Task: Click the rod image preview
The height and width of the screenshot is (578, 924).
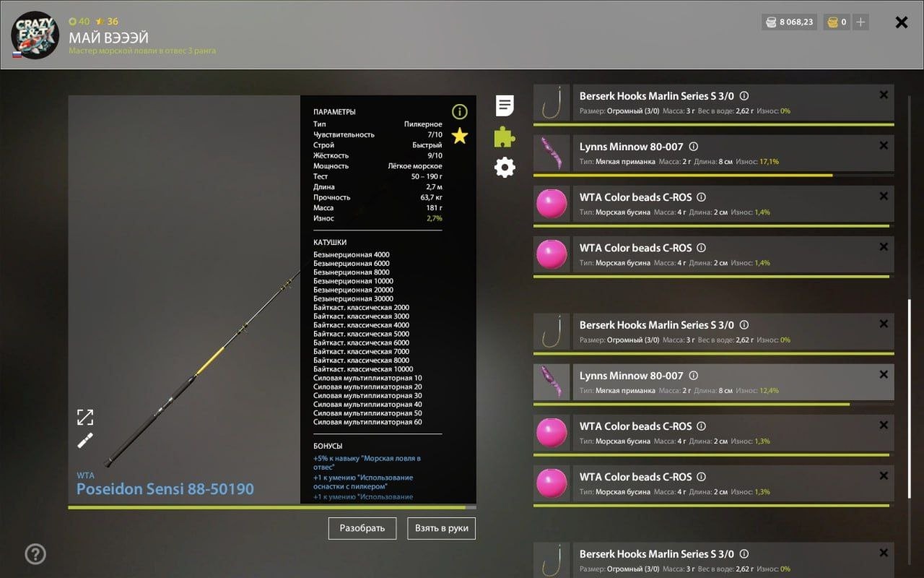Action: pyautogui.click(x=184, y=299)
